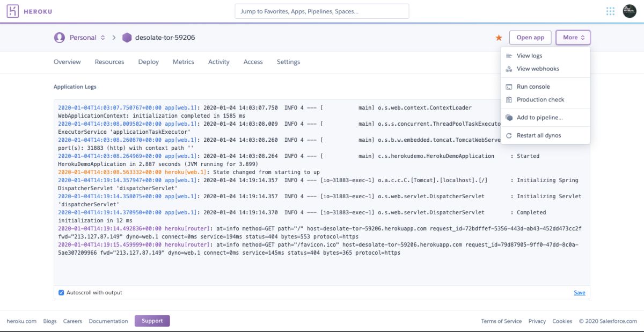Screen dimensions: 644x332
Task: Toggle the Autoscroll with output checkbox
Action: [x=61, y=292]
